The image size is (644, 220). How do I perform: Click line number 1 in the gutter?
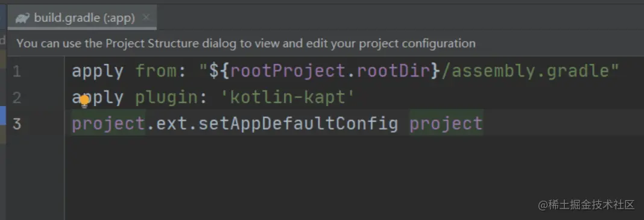[16, 71]
